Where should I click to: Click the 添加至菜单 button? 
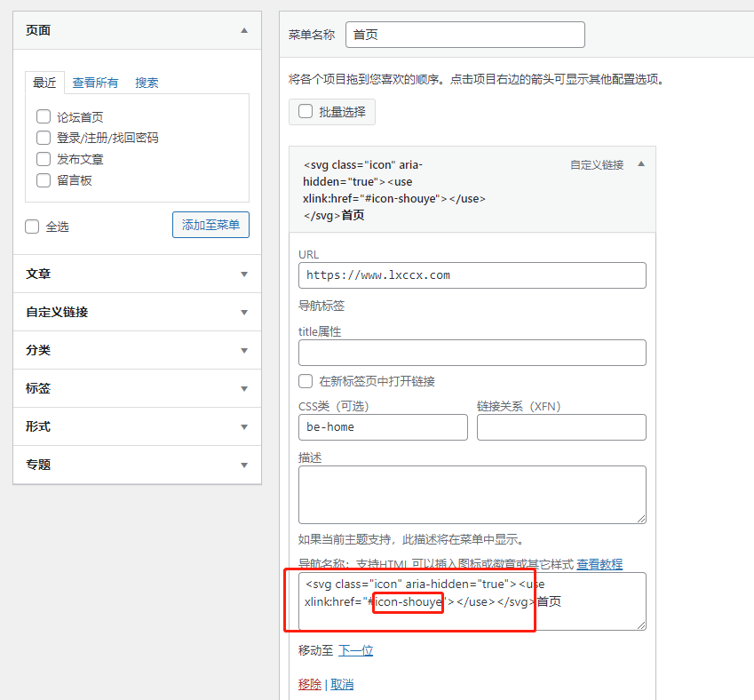210,226
